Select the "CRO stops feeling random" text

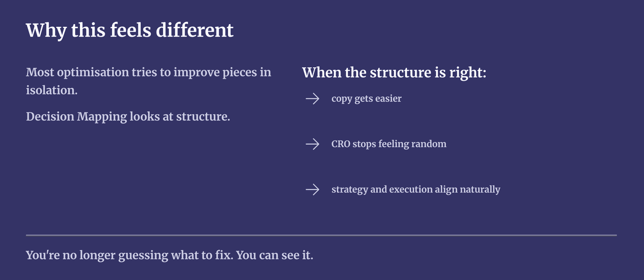[x=389, y=144]
